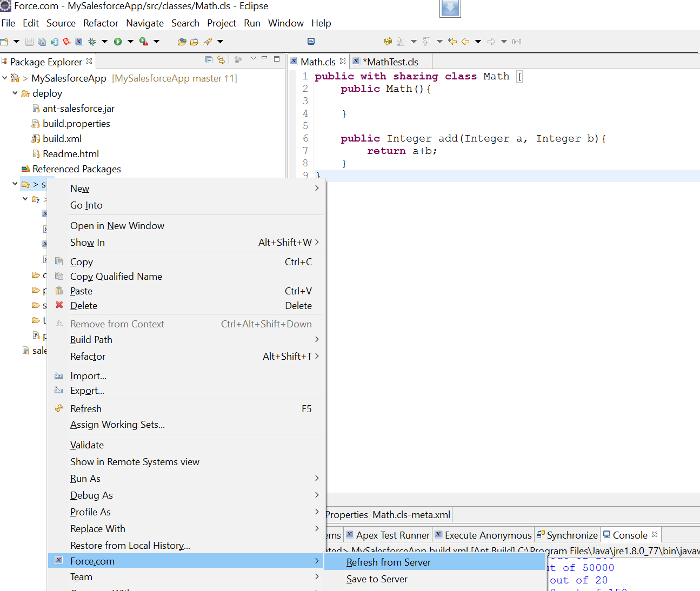Open the Window menu
Viewport: 700px width, 591px height.
pos(286,23)
